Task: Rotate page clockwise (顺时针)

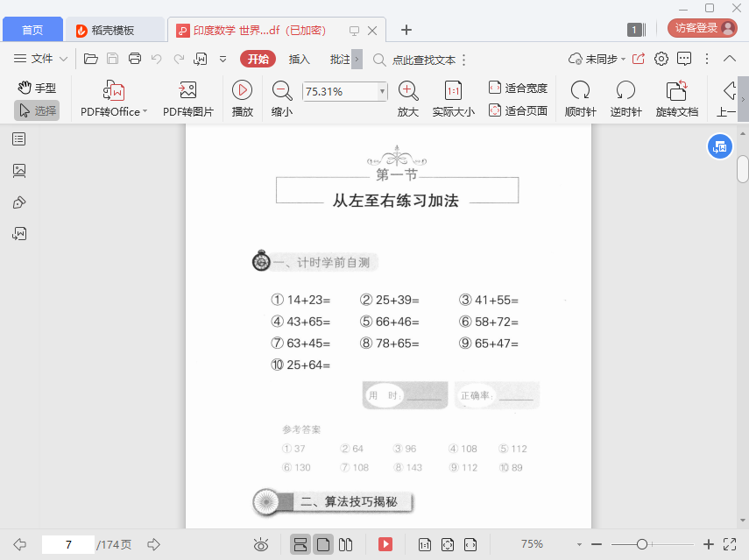Action: pyautogui.click(x=581, y=99)
